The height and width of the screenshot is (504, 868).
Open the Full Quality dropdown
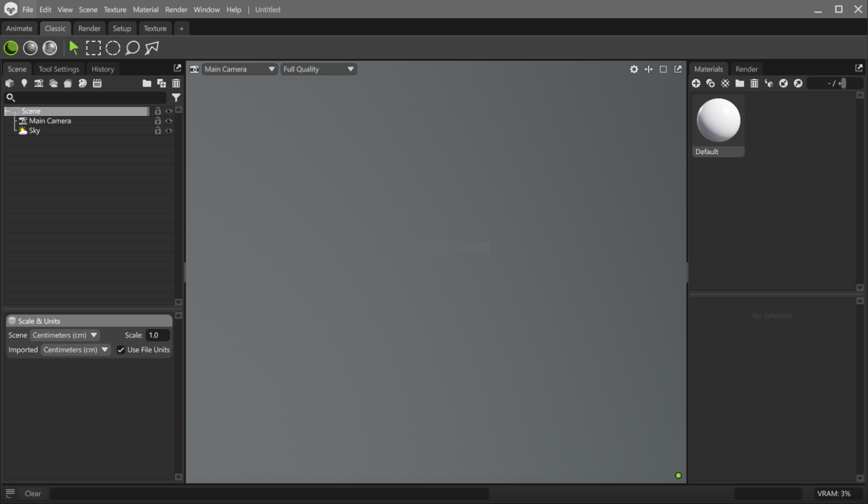click(318, 69)
